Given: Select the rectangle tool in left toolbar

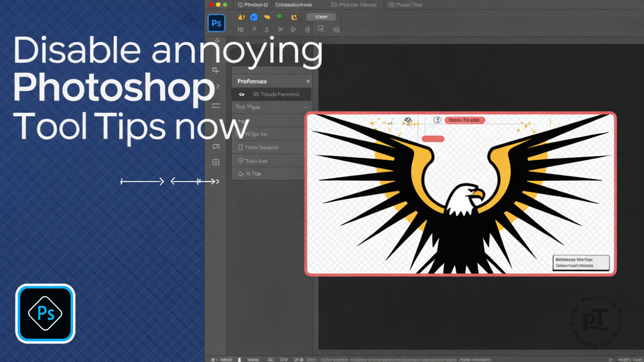Looking at the screenshot, I should pyautogui.click(x=216, y=106).
